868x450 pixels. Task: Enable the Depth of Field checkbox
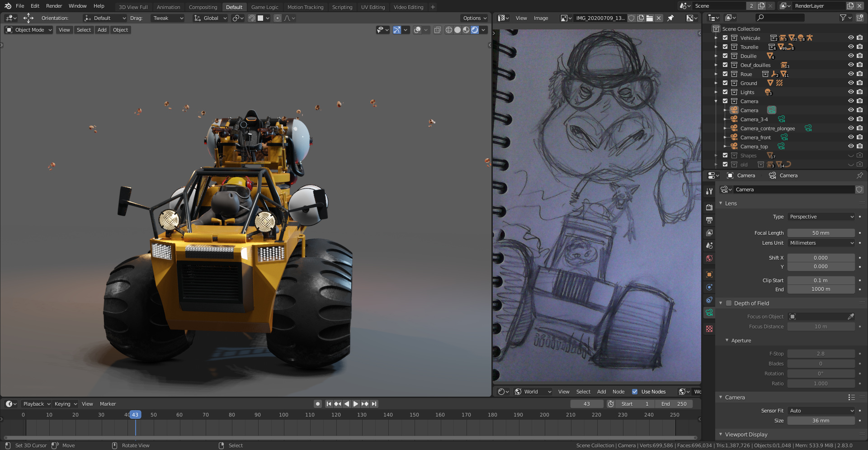pos(729,303)
